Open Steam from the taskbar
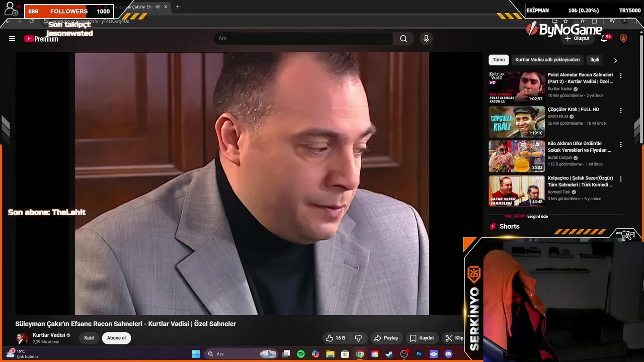644x362 pixels. coord(389,354)
